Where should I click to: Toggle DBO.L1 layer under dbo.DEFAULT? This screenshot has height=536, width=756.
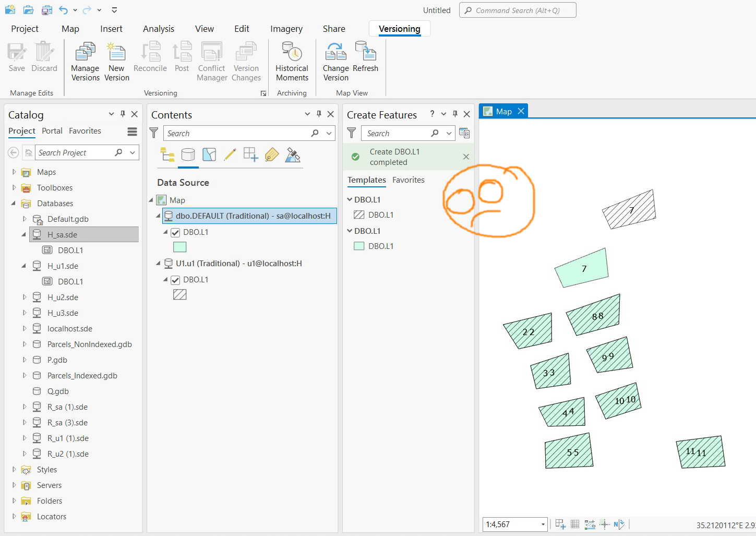(x=175, y=232)
